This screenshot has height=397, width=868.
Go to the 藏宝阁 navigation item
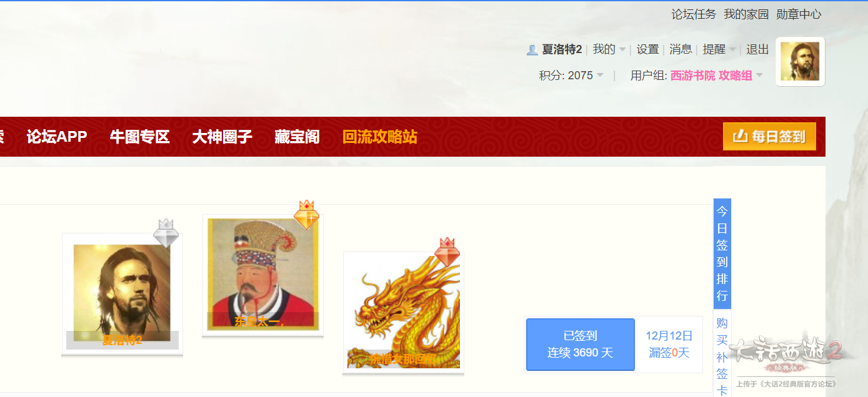tap(297, 137)
